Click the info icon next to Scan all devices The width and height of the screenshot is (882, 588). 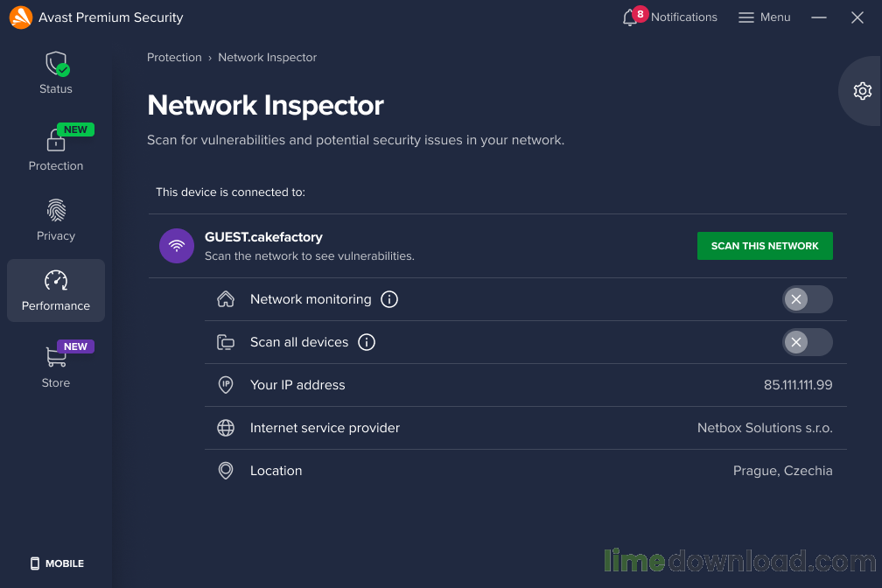tap(367, 342)
